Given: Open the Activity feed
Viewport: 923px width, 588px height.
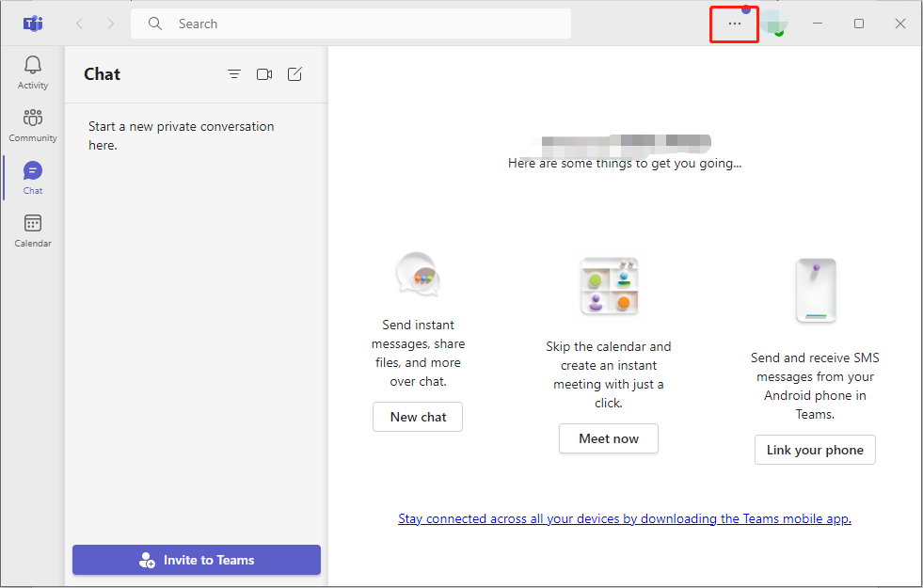Looking at the screenshot, I should (x=32, y=71).
